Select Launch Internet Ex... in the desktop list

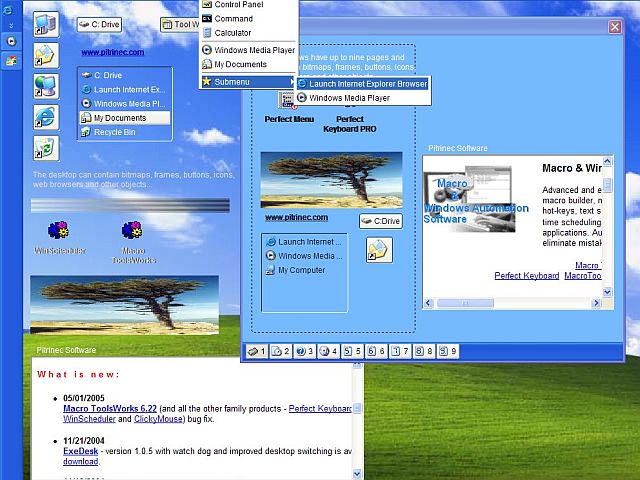125,89
